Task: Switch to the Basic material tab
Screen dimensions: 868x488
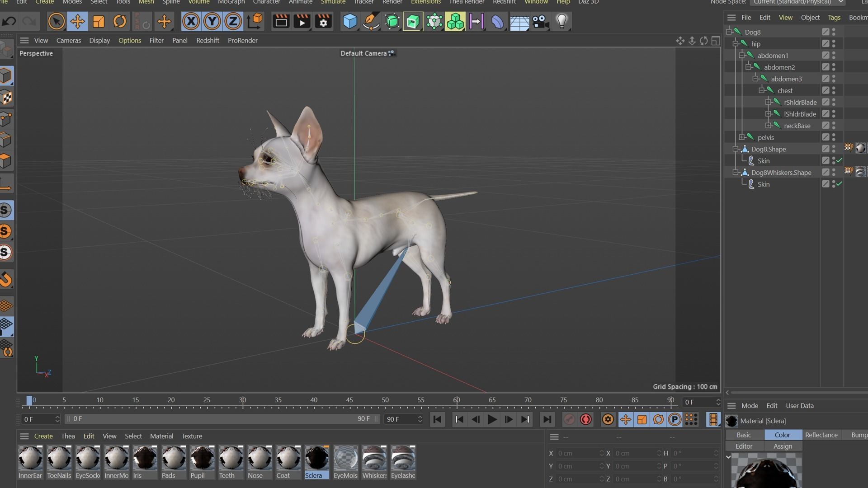Action: [x=744, y=435]
